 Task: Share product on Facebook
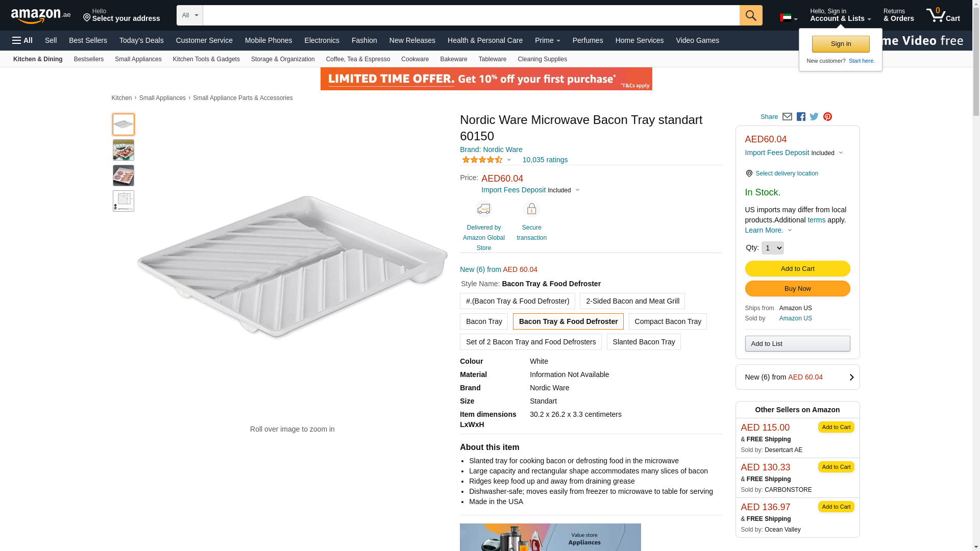[801, 117]
